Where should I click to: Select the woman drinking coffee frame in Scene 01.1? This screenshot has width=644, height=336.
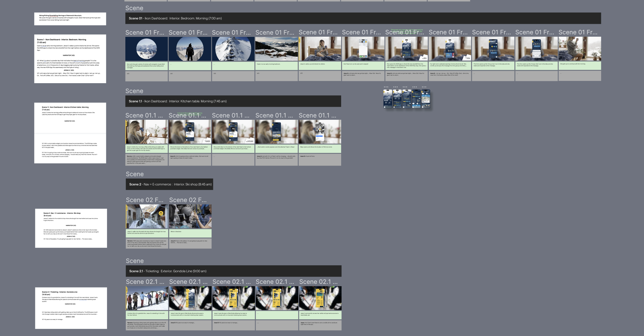point(146,132)
